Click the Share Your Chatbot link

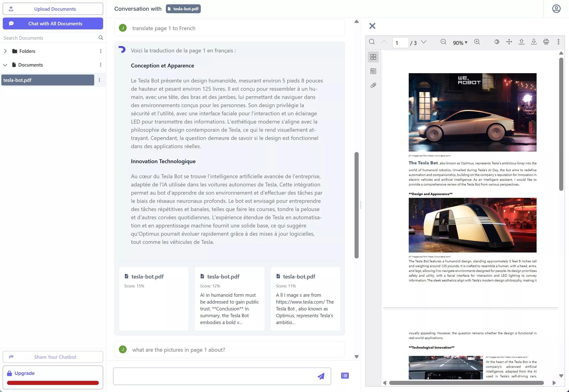[x=53, y=357]
